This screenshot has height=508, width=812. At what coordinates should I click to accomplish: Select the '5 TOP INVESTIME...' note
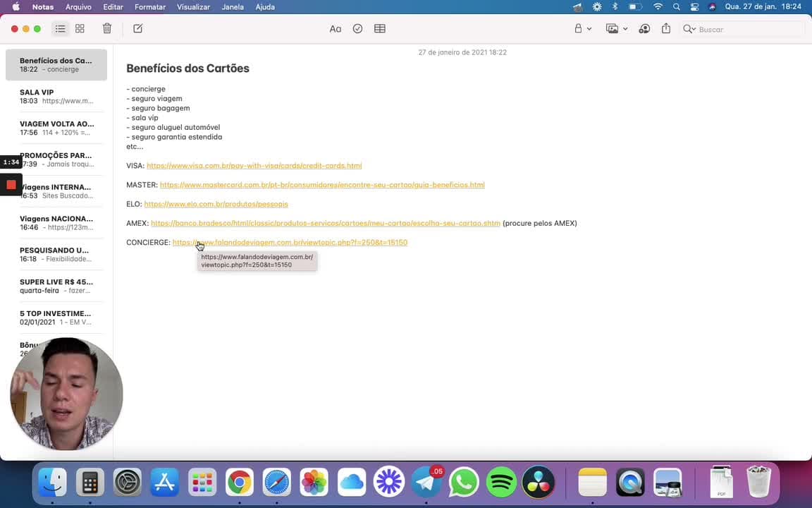click(56, 317)
